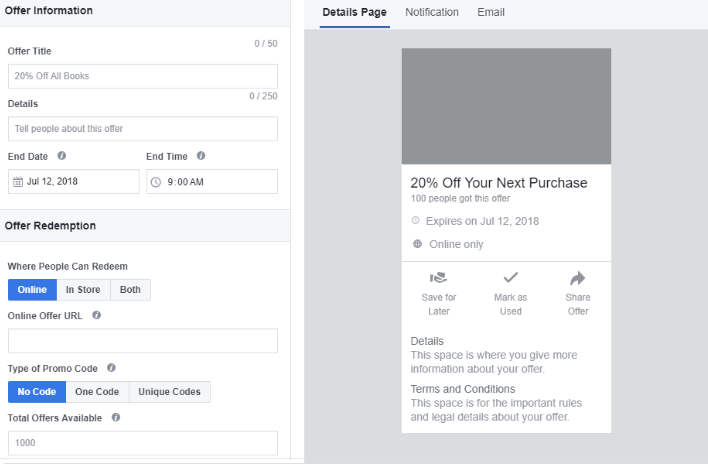
Task: Click the '0 / 250' character counter
Action: [x=263, y=96]
